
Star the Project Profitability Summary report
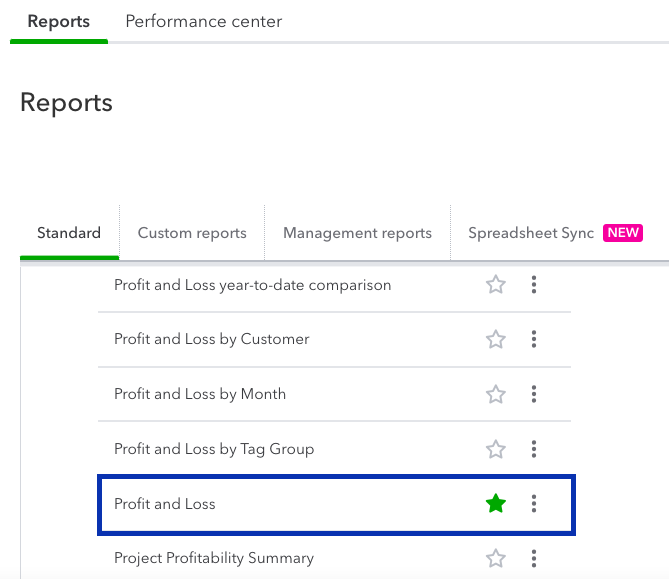pyautogui.click(x=496, y=558)
